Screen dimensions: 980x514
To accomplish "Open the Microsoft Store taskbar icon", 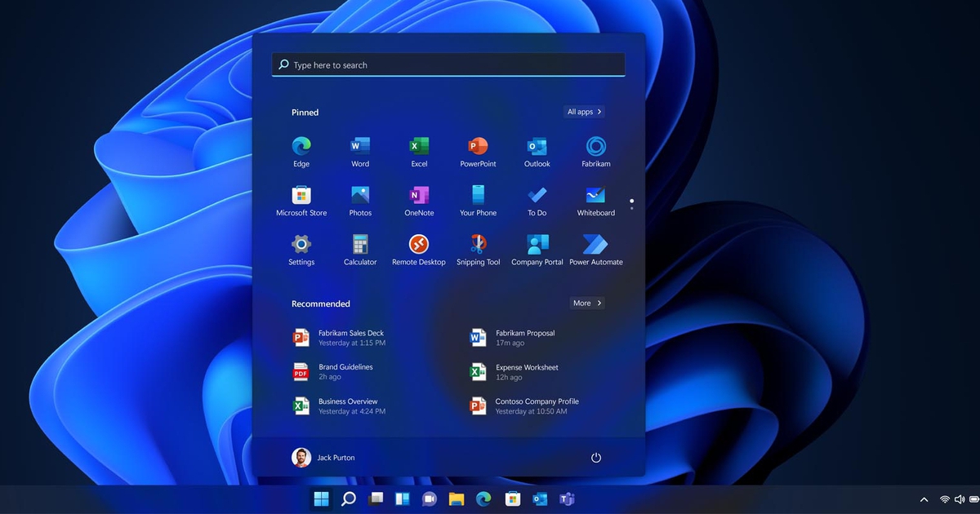I will [x=512, y=498].
